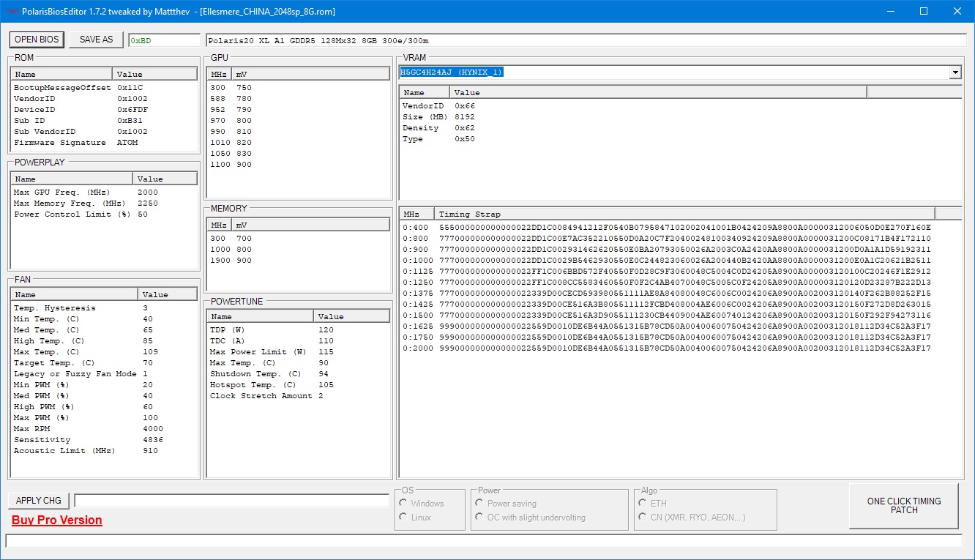Screen dimensions: 975x560
Task: Click the GPU list mV column header
Action: coord(311,74)
